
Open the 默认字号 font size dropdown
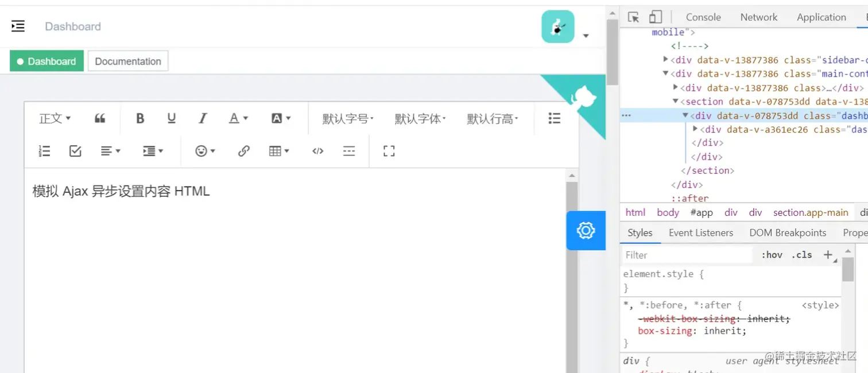pos(348,119)
